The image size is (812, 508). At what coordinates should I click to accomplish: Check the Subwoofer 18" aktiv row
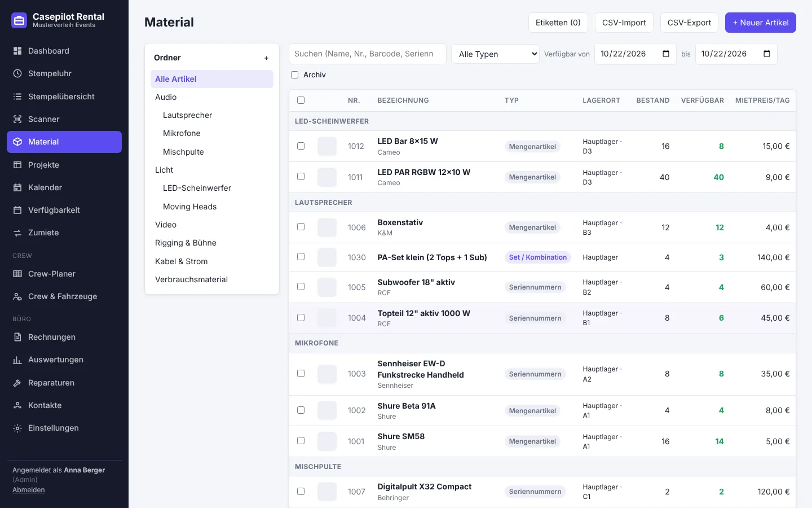[301, 286]
